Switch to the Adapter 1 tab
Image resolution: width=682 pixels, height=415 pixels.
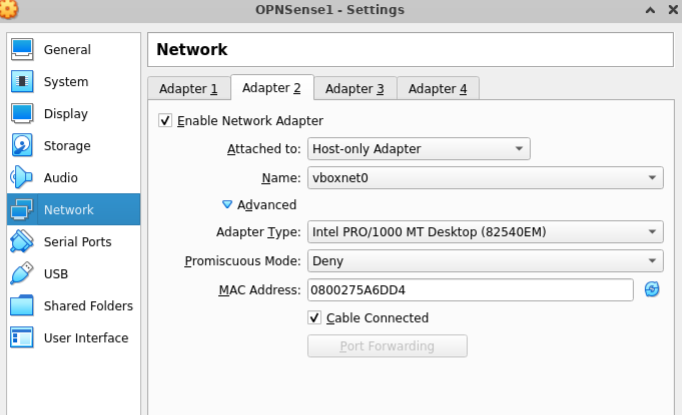point(188,89)
